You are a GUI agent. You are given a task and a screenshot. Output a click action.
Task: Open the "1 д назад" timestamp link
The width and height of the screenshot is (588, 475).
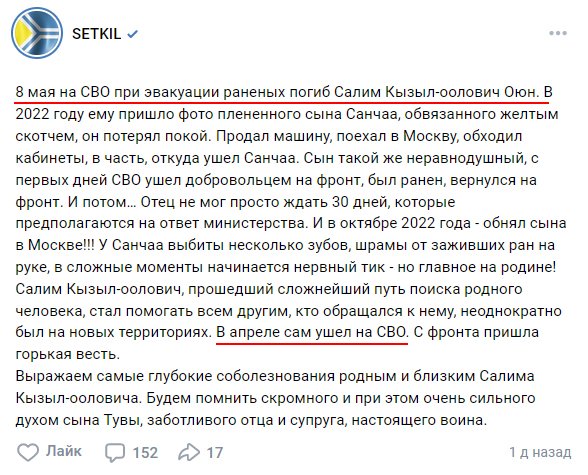[x=540, y=452]
